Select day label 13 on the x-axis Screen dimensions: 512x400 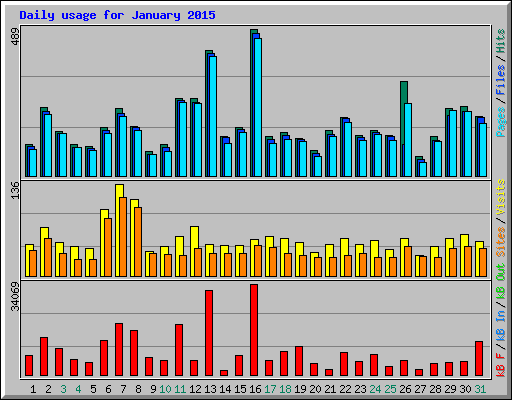point(210,389)
